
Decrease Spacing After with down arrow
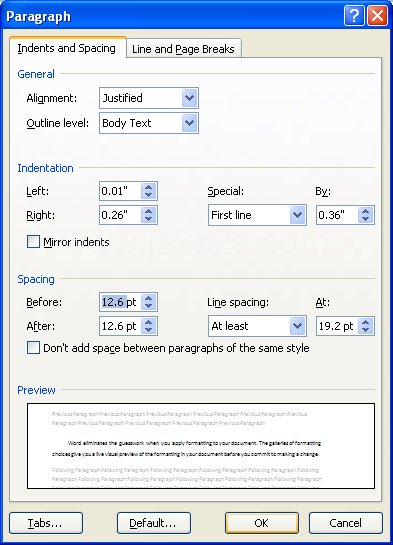[x=149, y=330]
